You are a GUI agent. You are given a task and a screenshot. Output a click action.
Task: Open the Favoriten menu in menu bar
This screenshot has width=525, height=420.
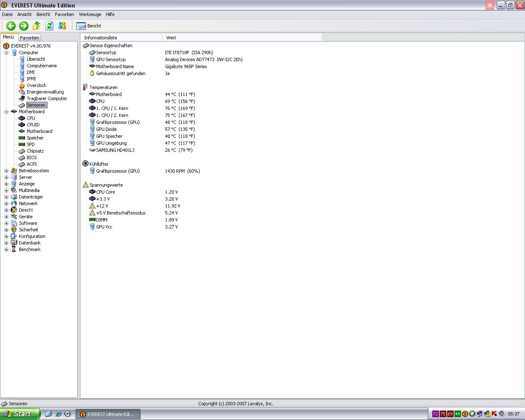point(64,14)
